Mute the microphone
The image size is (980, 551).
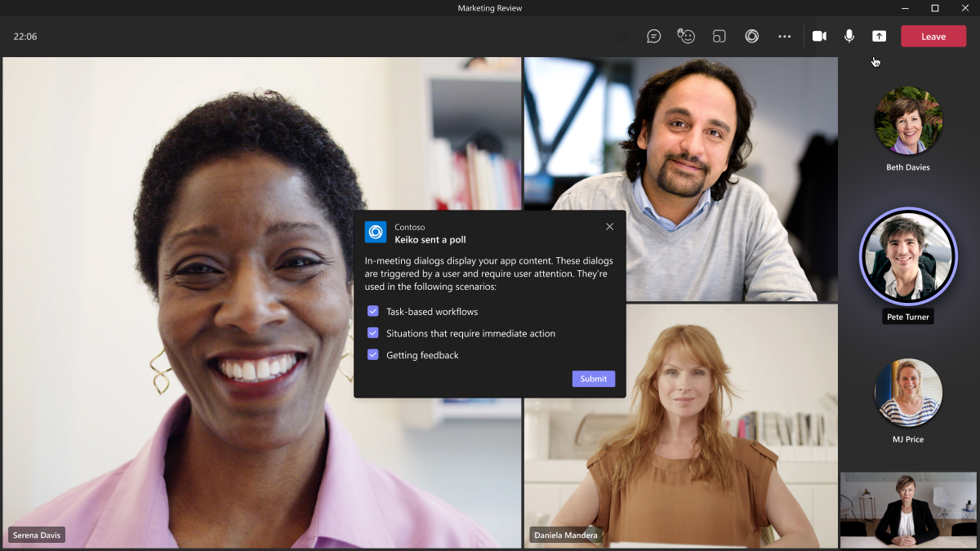[849, 36]
